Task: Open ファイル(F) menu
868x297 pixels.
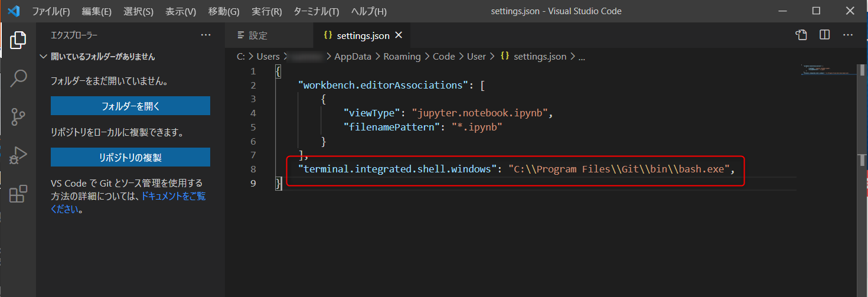Action: click(x=51, y=11)
